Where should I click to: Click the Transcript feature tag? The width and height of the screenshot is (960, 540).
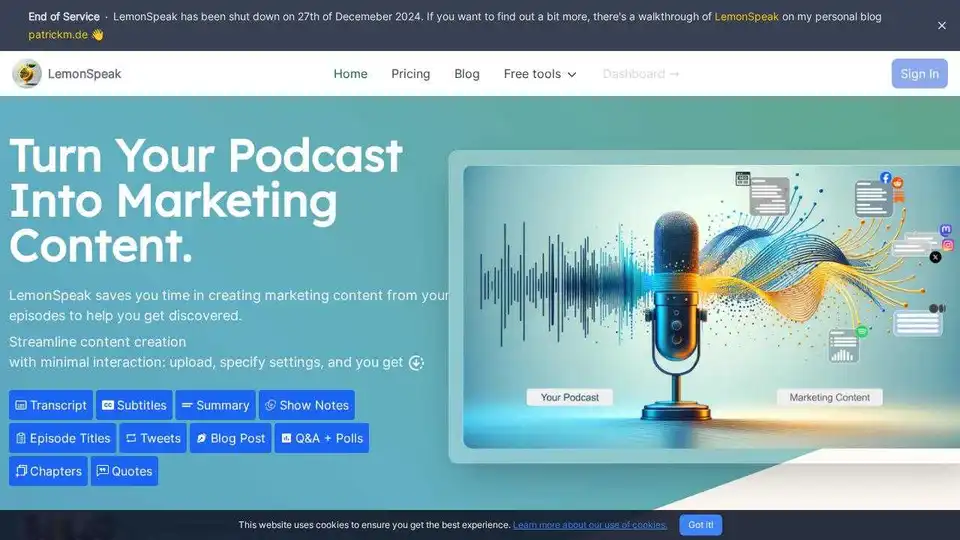coord(51,405)
